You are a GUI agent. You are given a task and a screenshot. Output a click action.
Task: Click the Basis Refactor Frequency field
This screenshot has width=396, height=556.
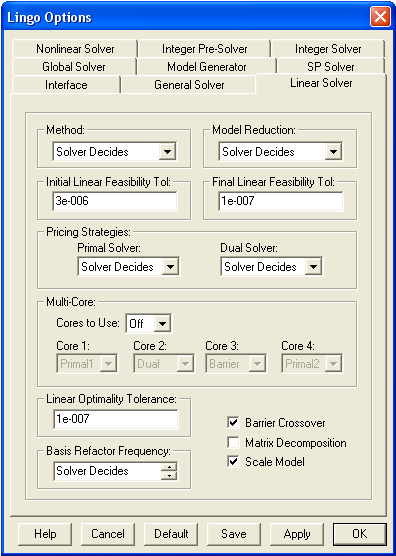point(107,471)
